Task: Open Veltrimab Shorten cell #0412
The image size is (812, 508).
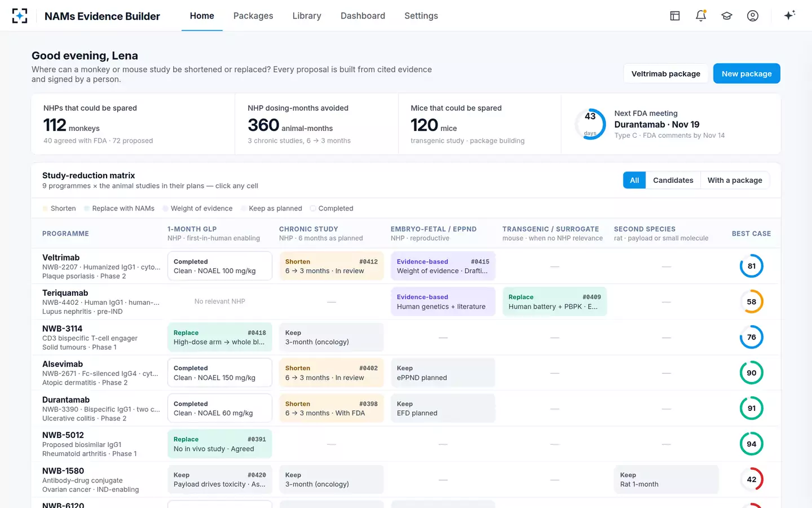Action: (332, 266)
